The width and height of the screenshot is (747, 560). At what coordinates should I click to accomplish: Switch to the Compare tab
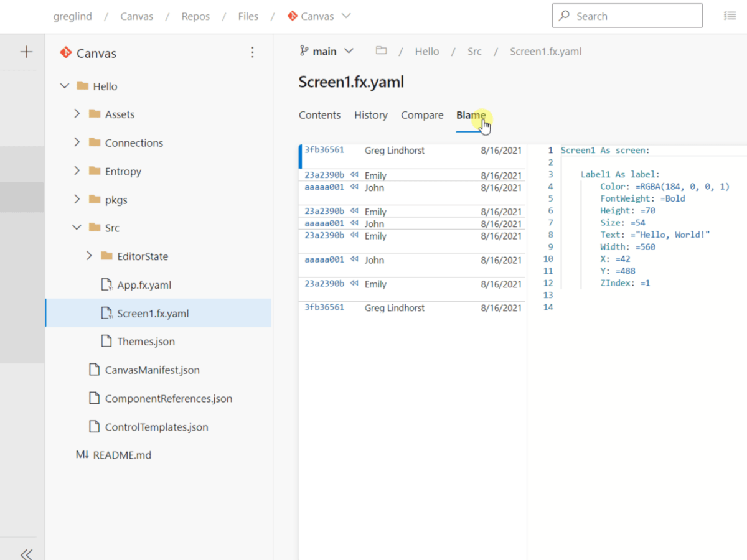pos(422,115)
